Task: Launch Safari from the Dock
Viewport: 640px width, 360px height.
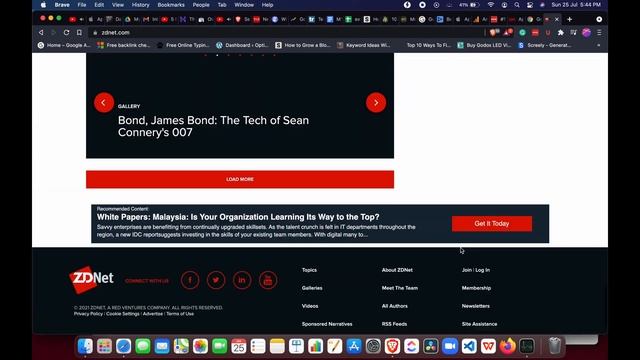Action: coord(124,346)
